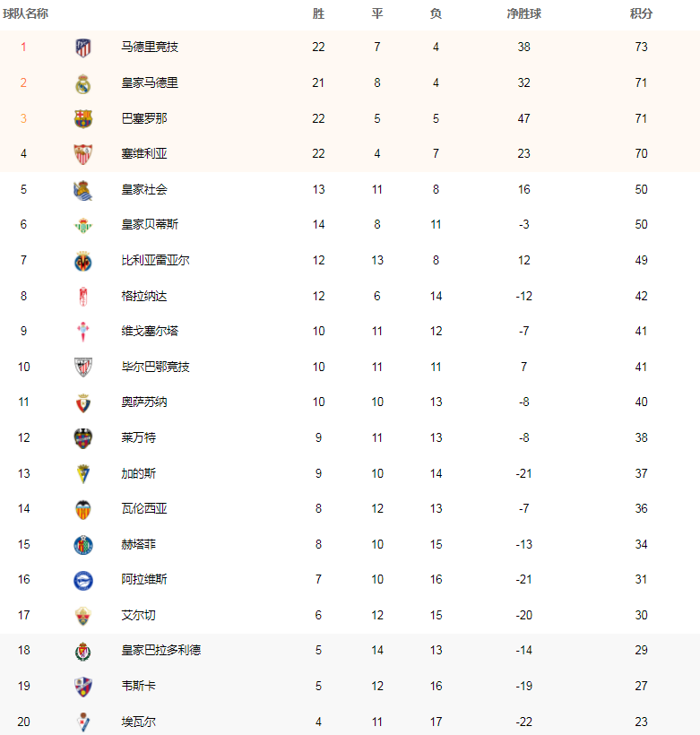Open team link 马德里竞技

(150, 47)
